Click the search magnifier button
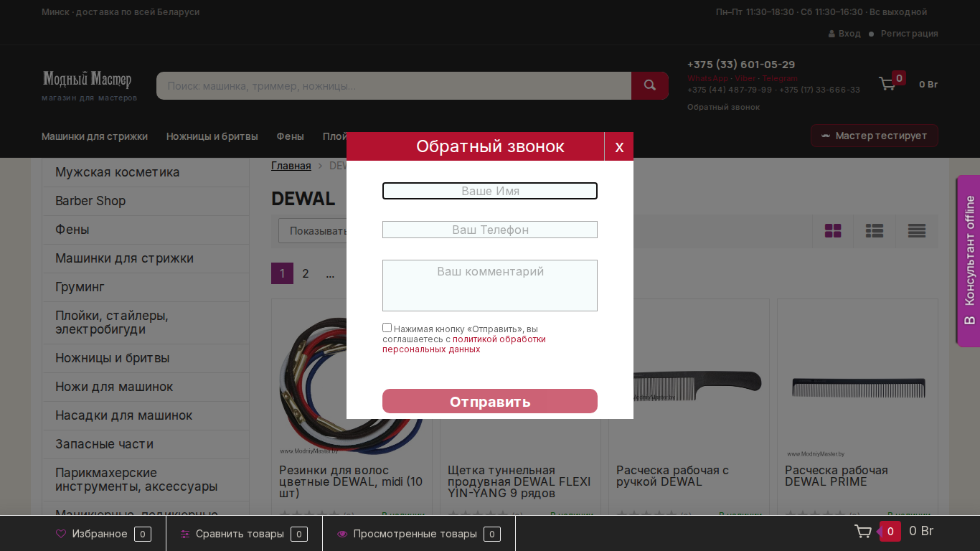 pos(650,85)
